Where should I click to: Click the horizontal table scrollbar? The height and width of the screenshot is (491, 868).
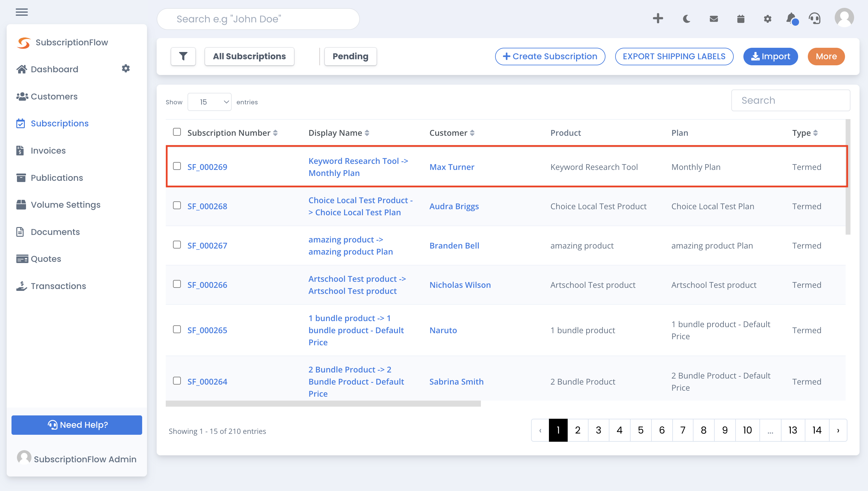tap(323, 404)
